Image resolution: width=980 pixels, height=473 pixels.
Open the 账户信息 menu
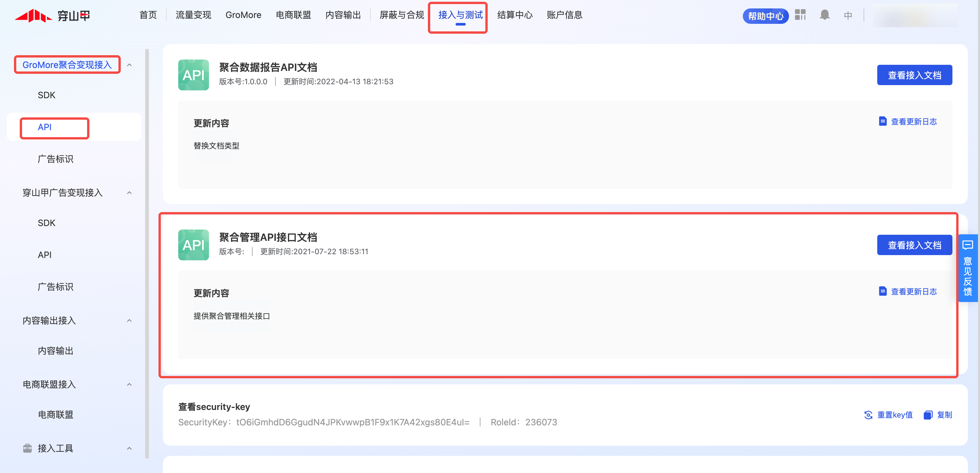[x=565, y=15]
